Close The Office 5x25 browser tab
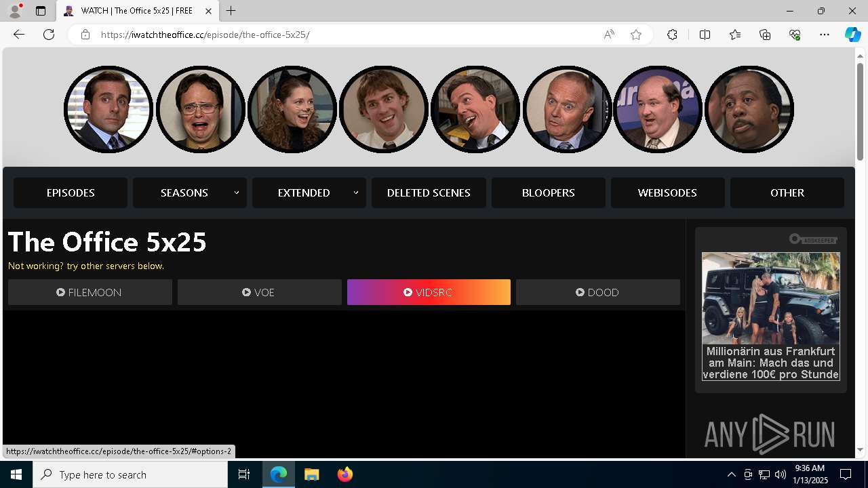Screen dimensions: 868x488 [210, 11]
